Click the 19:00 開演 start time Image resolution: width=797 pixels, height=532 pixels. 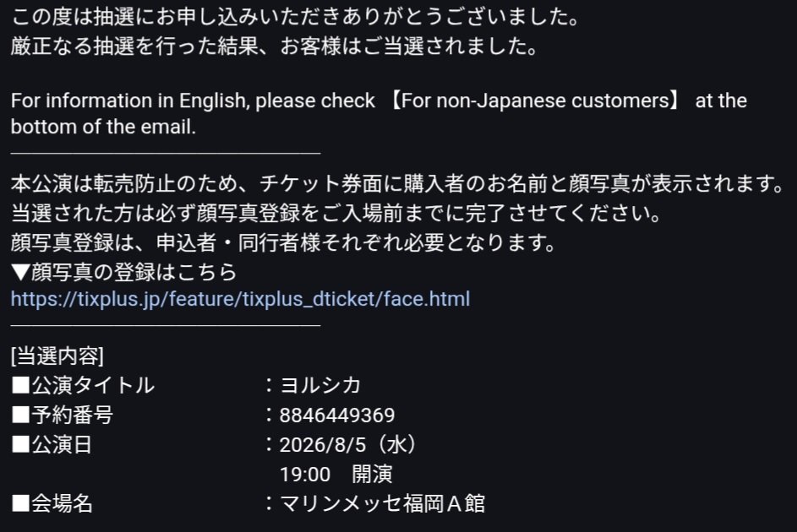tap(336, 475)
